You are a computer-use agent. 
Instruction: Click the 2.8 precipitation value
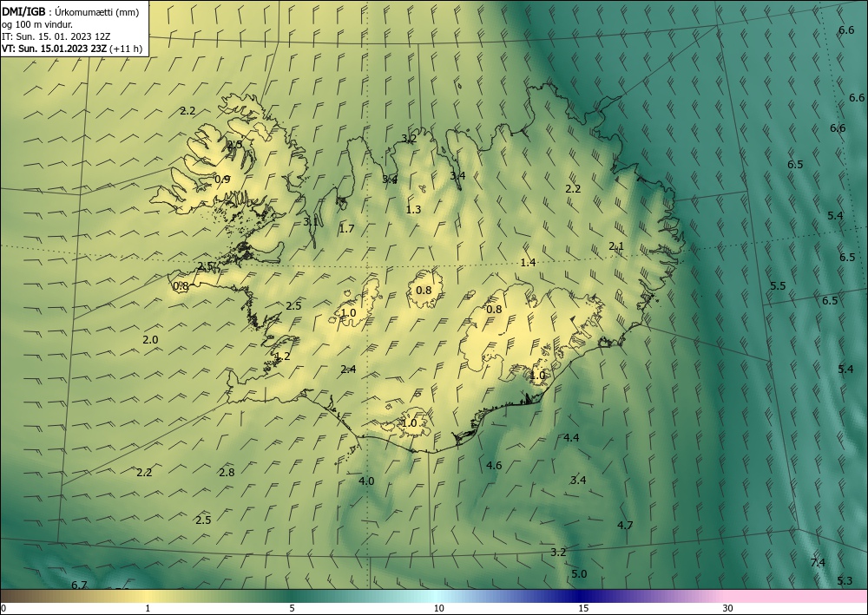click(227, 473)
